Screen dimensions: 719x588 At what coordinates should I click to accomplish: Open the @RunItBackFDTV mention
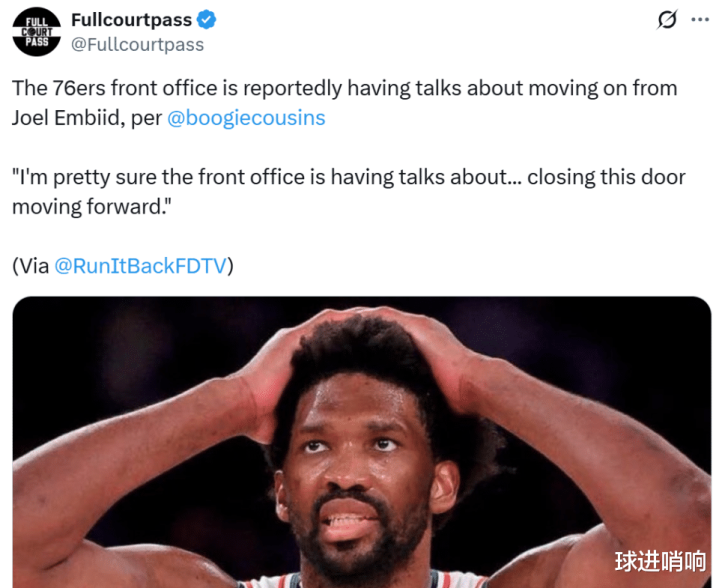(141, 266)
